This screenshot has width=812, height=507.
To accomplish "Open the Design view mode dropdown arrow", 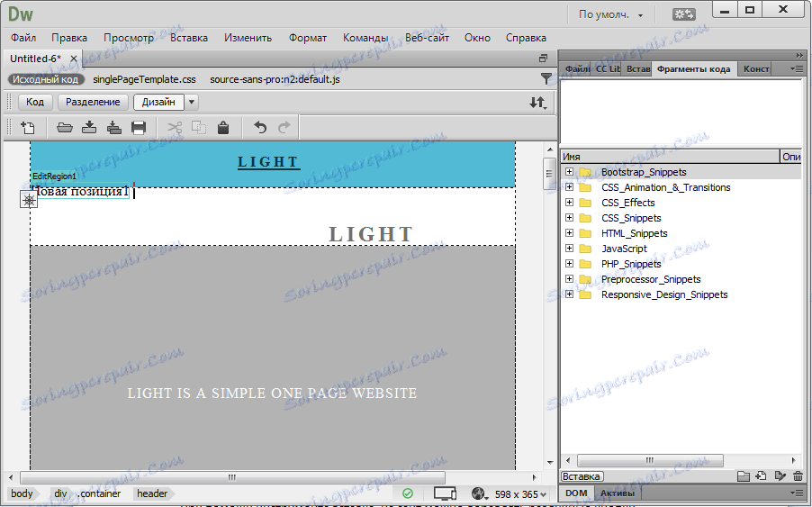I will click(x=192, y=102).
